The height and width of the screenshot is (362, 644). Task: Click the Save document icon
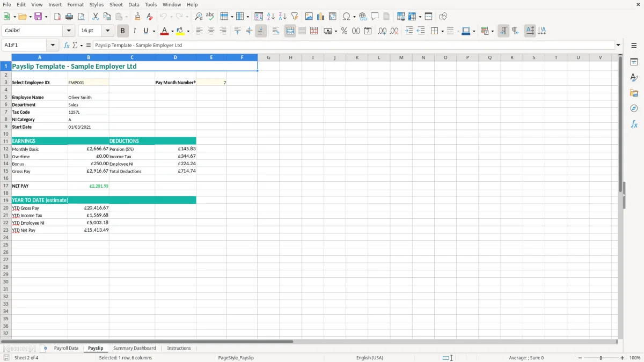tap(38, 17)
